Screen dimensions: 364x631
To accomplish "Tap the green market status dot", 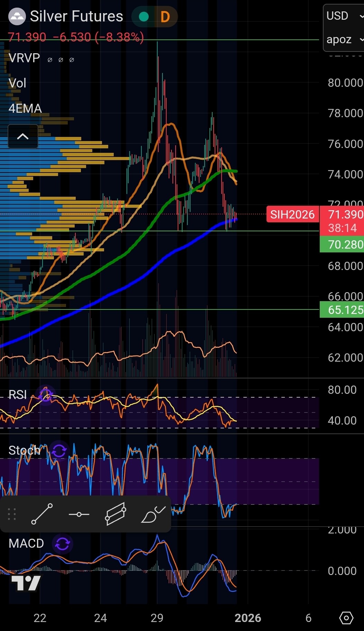I will tap(143, 17).
